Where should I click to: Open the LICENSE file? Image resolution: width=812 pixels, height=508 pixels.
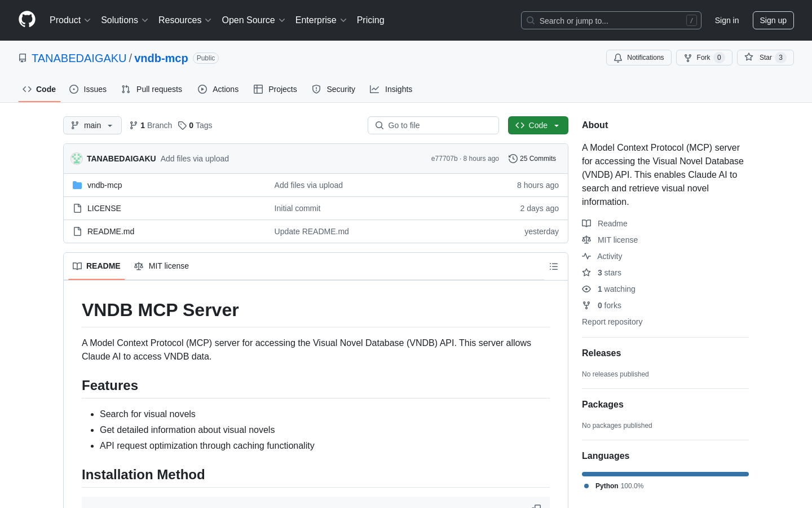(104, 208)
